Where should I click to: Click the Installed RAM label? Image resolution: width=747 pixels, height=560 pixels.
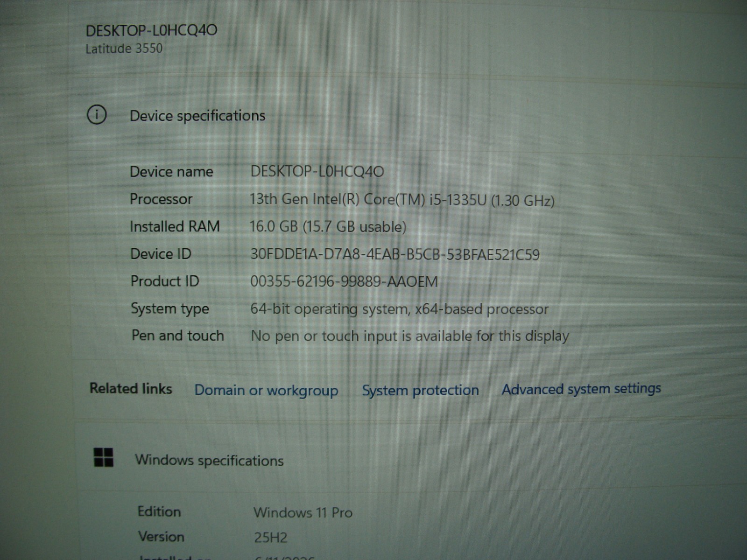pos(175,226)
